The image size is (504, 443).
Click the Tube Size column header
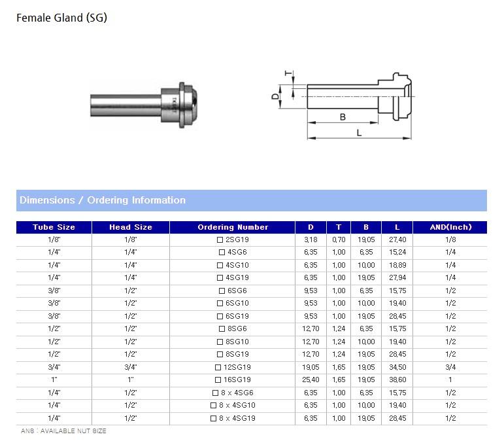tap(54, 227)
